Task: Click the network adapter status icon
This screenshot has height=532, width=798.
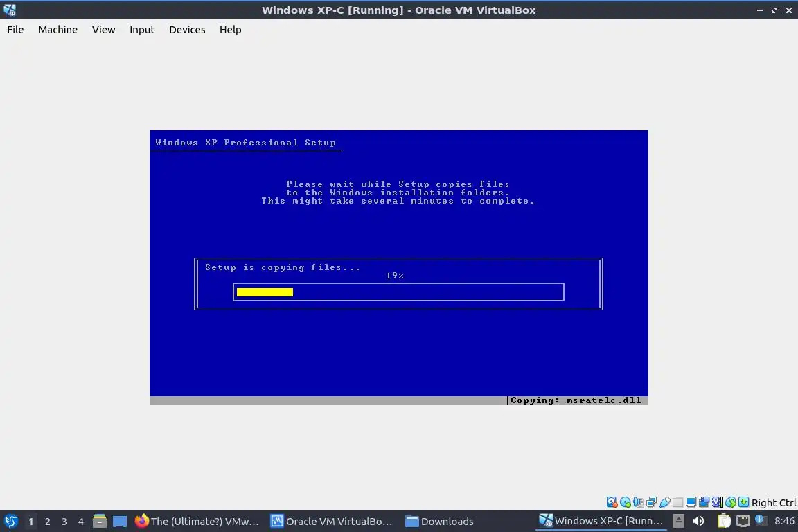Action: pyautogui.click(x=651, y=502)
